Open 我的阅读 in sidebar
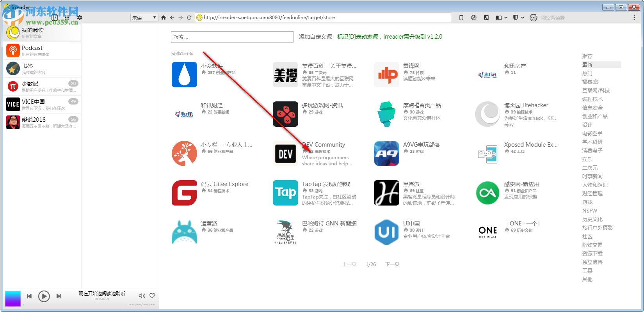Screen dimensions: 644x312 tap(42, 33)
